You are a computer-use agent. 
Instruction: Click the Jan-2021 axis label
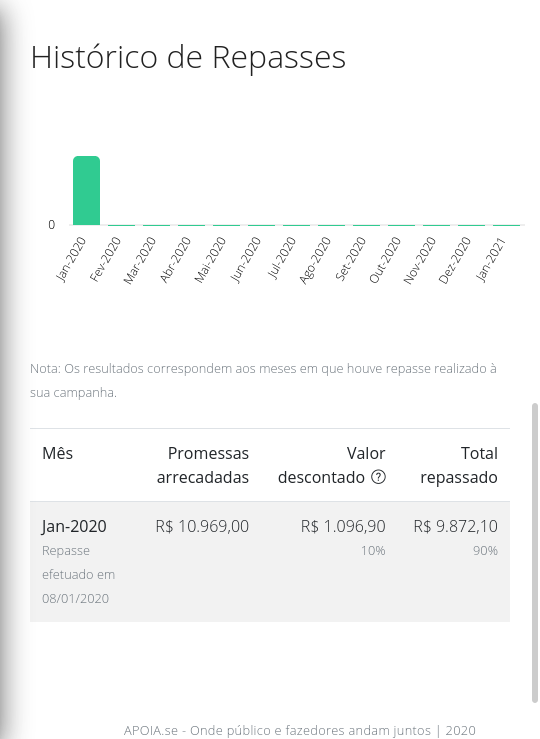491,260
